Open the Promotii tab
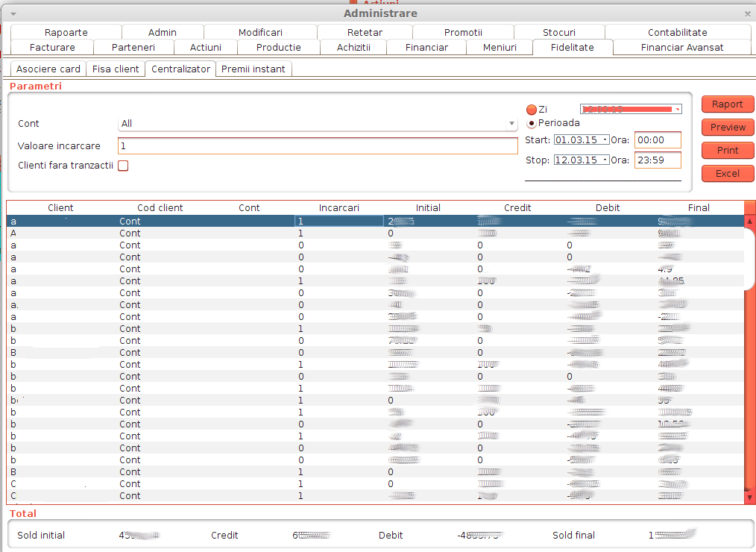The image size is (756, 552). (x=463, y=32)
